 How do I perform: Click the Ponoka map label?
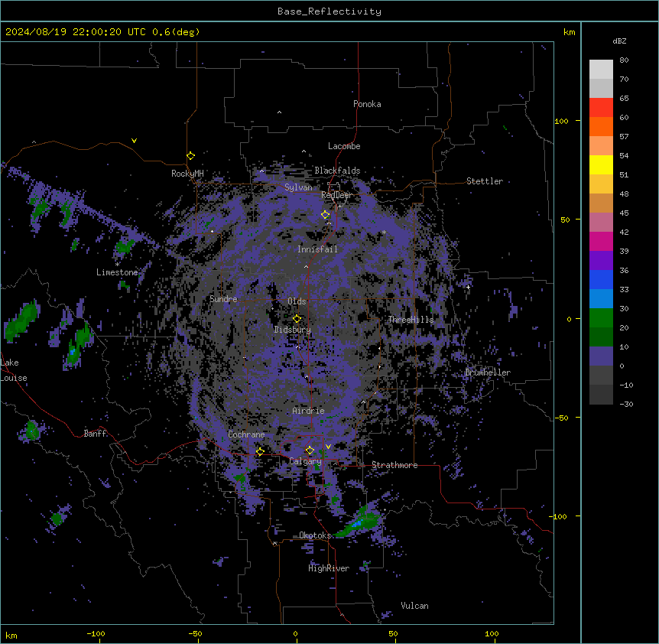coord(367,104)
